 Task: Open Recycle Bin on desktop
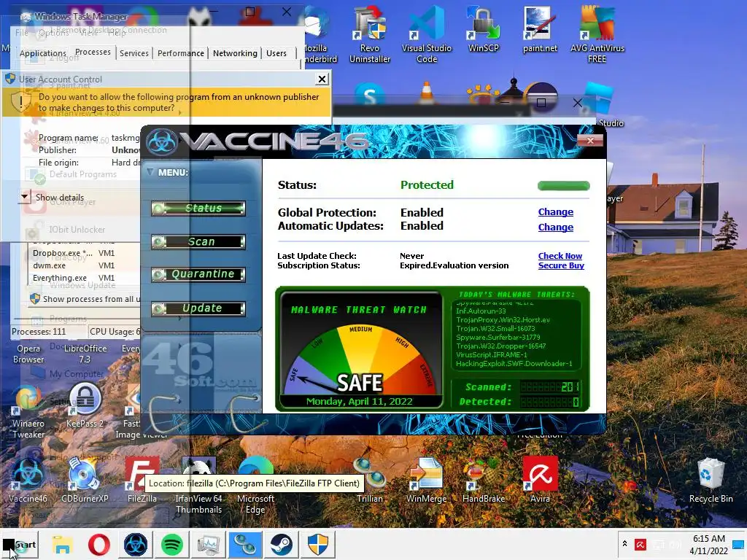[x=711, y=478]
